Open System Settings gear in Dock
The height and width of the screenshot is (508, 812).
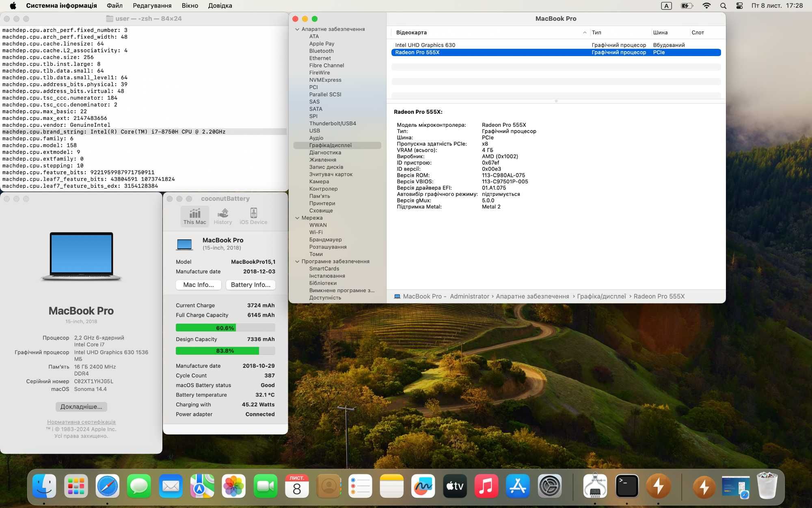pyautogui.click(x=549, y=486)
